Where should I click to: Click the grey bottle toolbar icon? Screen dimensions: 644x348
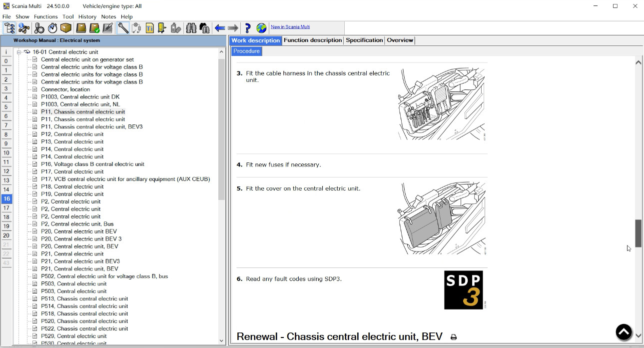176,28
